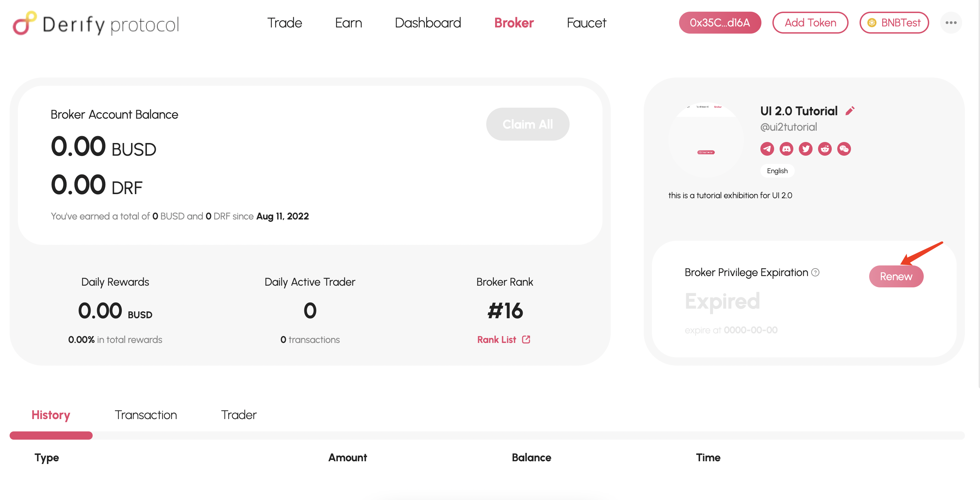
Task: Open the 0x35C...d16A wallet account button
Action: coord(720,23)
